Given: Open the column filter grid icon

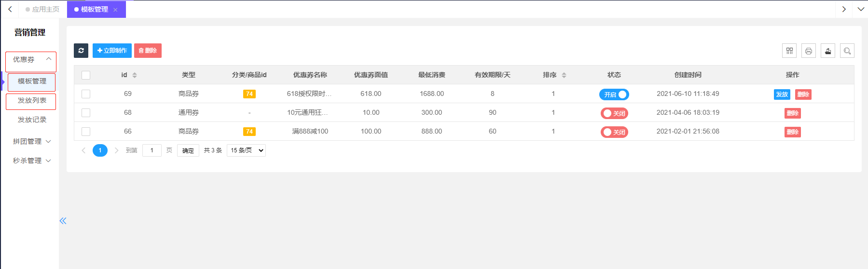Looking at the screenshot, I should (x=789, y=51).
